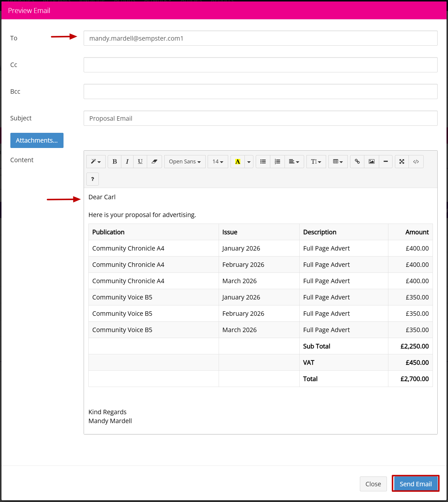The image size is (448, 502).
Task: Insert a numbered ordered list
Action: 277,162
